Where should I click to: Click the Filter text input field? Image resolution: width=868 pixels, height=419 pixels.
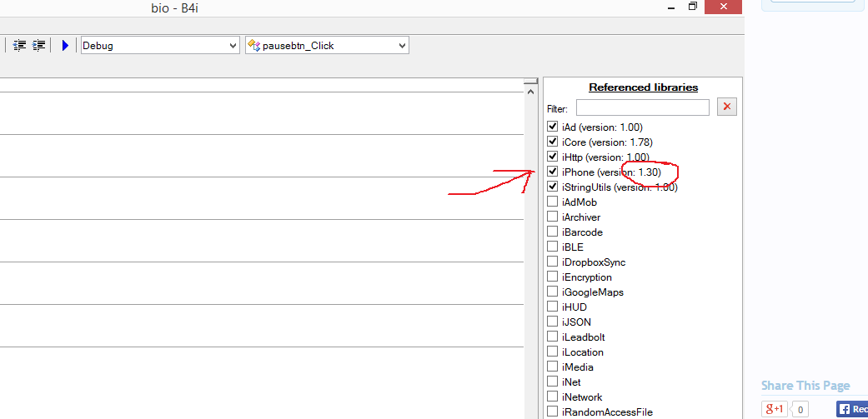point(642,107)
